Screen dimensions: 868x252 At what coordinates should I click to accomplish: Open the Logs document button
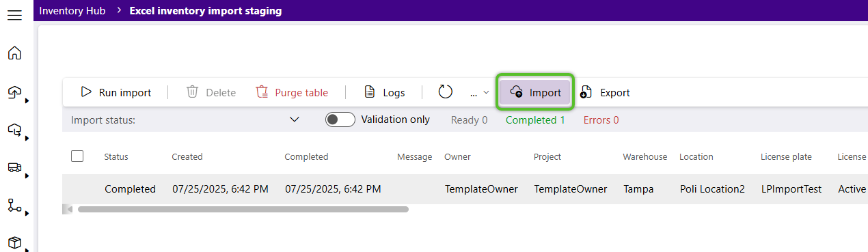(384, 92)
